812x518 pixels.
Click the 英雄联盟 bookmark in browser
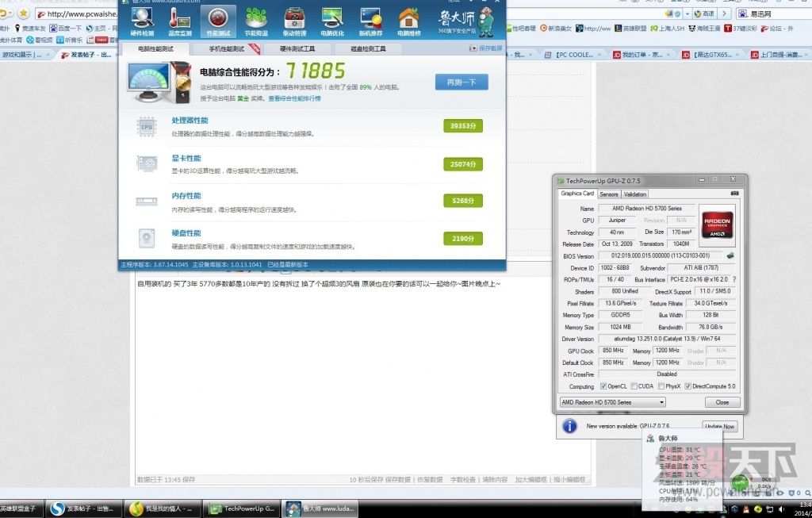point(630,28)
